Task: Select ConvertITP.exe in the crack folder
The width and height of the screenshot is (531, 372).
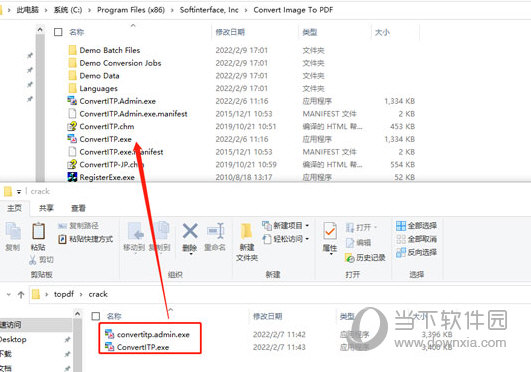Action: click(x=137, y=347)
